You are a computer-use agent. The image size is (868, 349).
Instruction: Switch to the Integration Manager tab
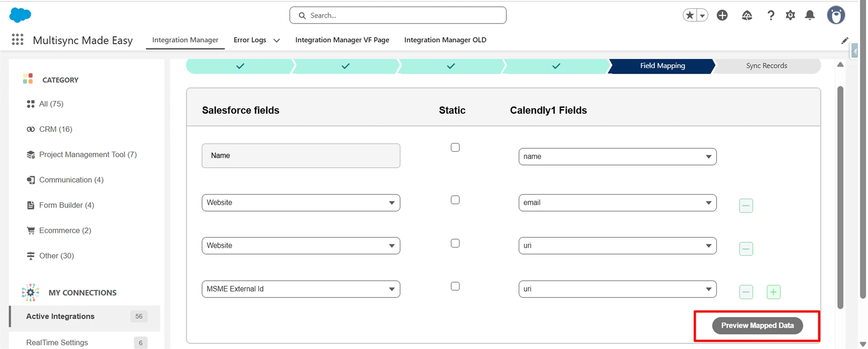(x=185, y=40)
